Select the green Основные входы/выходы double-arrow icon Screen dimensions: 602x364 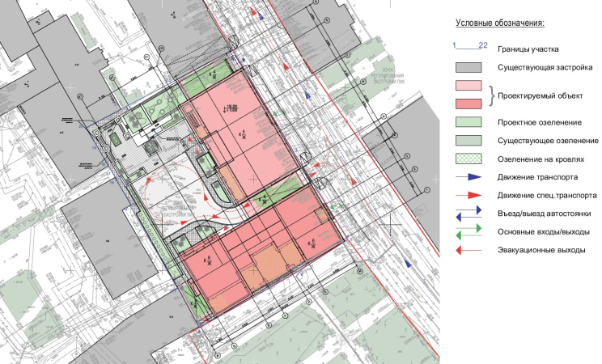(469, 234)
